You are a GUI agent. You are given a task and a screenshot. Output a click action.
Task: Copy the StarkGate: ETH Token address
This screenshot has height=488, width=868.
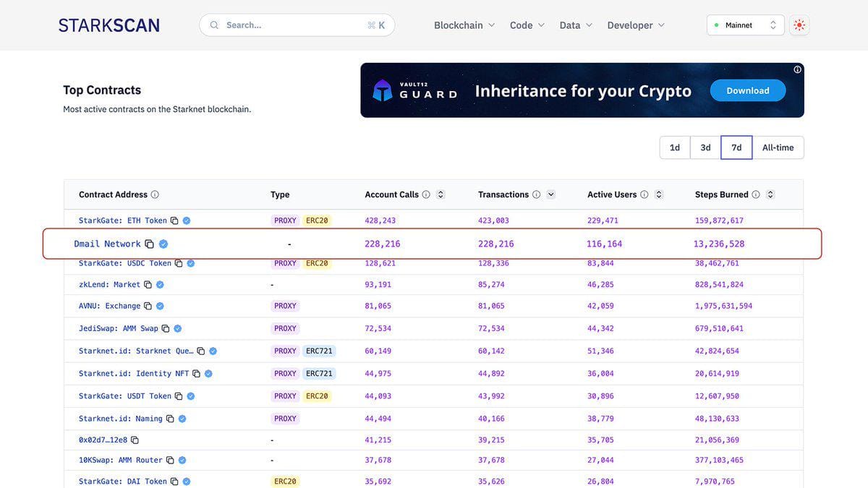tap(174, 221)
